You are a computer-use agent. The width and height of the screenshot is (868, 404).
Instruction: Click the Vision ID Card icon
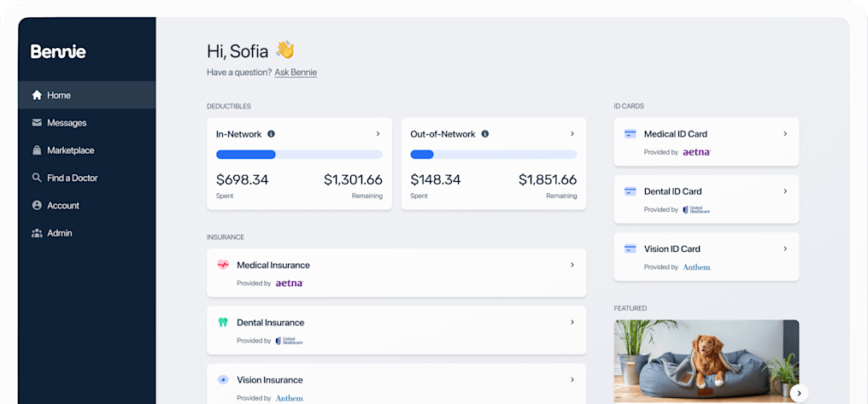[630, 249]
